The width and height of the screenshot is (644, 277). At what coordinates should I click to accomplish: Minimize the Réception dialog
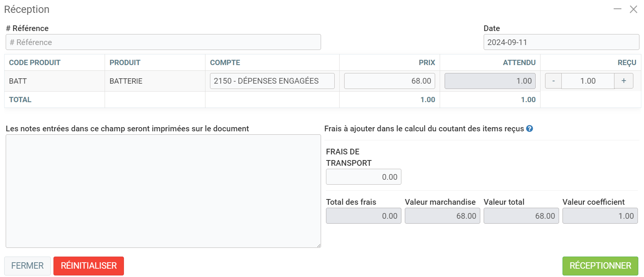coord(617,9)
